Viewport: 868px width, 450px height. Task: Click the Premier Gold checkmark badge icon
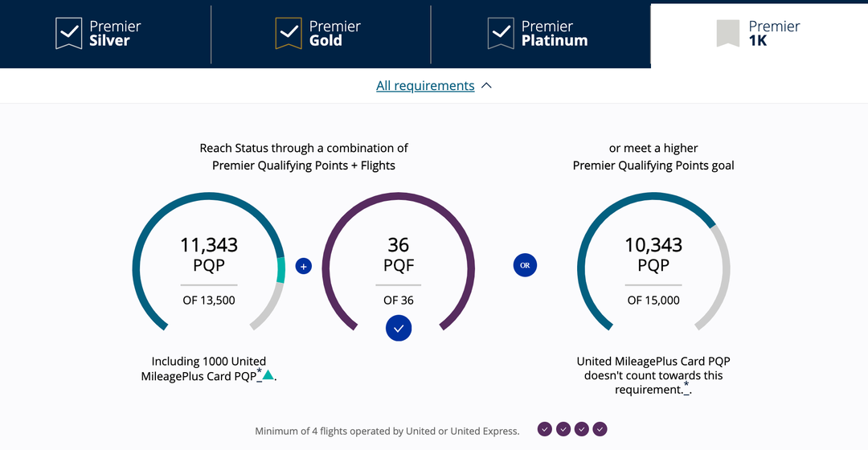pos(289,34)
